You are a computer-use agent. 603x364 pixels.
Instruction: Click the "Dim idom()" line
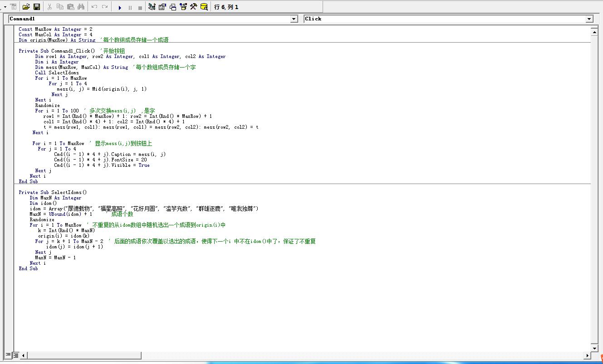(43, 203)
